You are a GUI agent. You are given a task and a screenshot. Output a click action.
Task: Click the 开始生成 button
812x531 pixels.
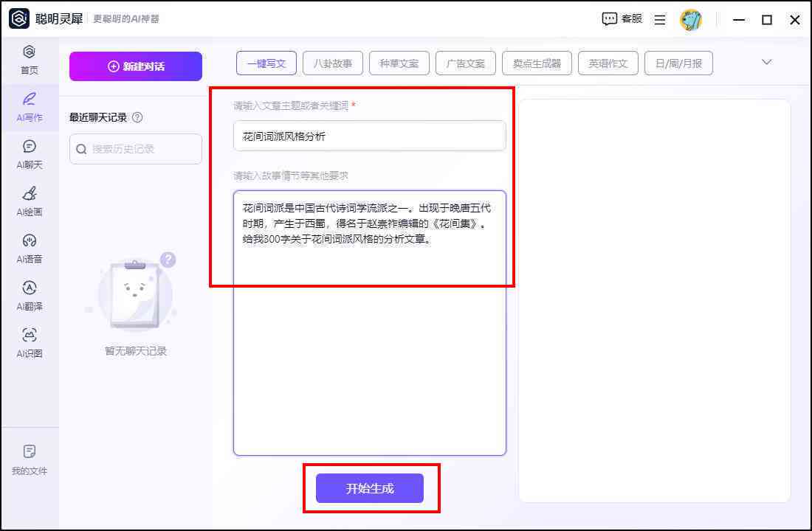coord(370,488)
